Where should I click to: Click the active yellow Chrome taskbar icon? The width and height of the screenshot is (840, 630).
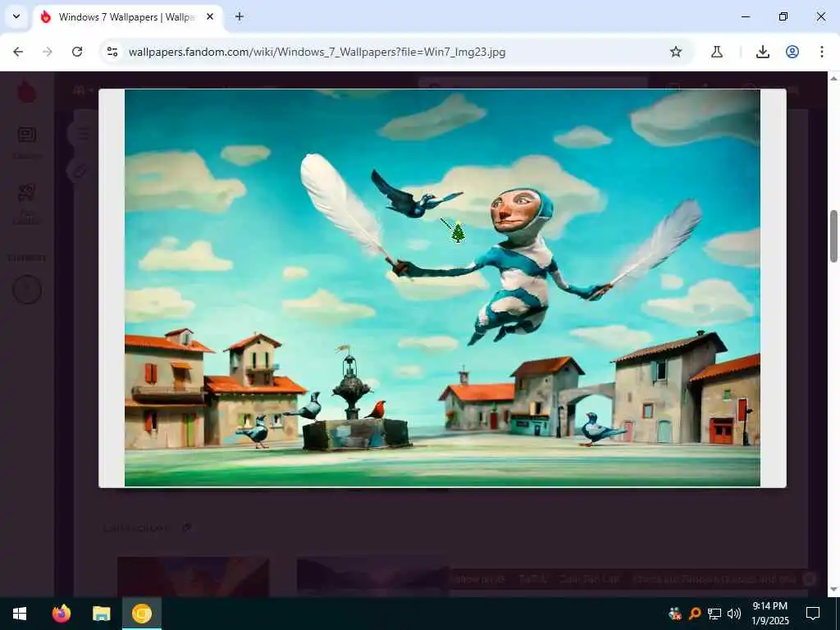point(141,614)
